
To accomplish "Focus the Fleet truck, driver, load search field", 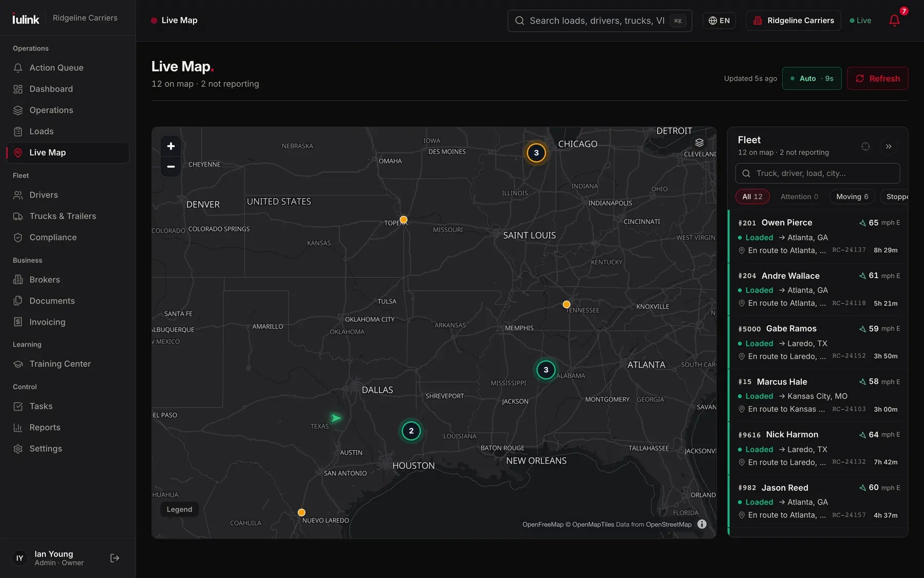I will 817,174.
